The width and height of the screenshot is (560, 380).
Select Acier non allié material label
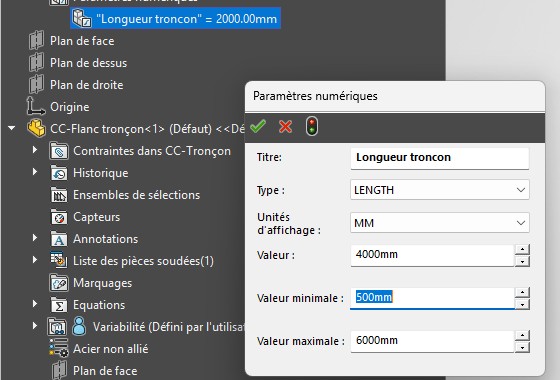coord(110,349)
